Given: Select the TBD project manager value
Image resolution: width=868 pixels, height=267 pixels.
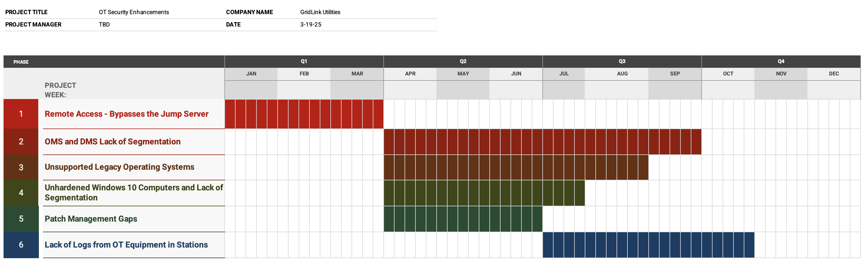Looking at the screenshot, I should [x=103, y=24].
